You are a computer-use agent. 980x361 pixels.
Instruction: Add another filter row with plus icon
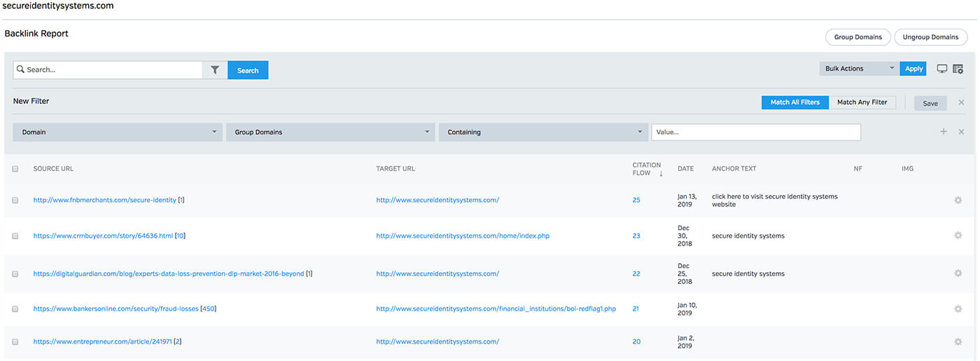(x=944, y=132)
